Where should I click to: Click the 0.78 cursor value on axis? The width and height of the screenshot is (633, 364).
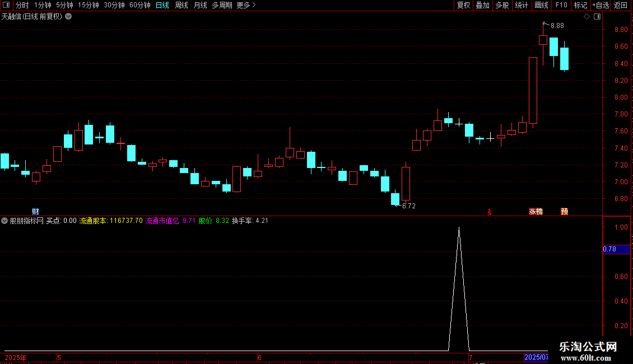pyautogui.click(x=616, y=249)
